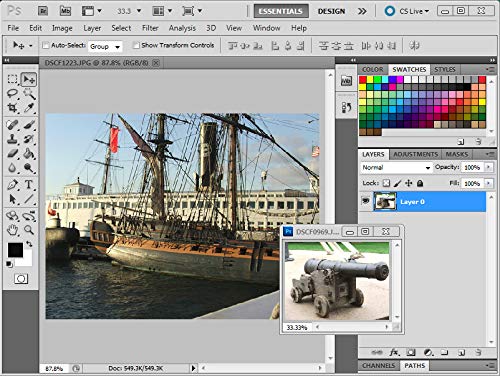
Task: Open the Analysis menu
Action: point(182,28)
